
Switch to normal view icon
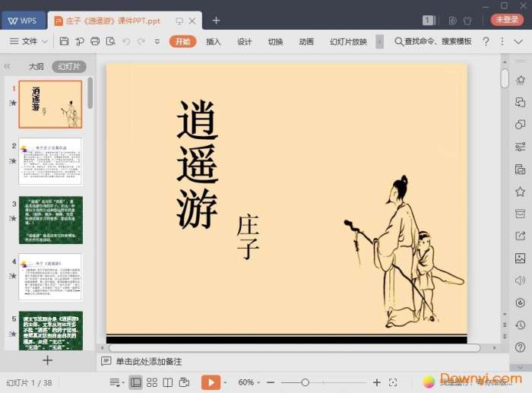135,382
